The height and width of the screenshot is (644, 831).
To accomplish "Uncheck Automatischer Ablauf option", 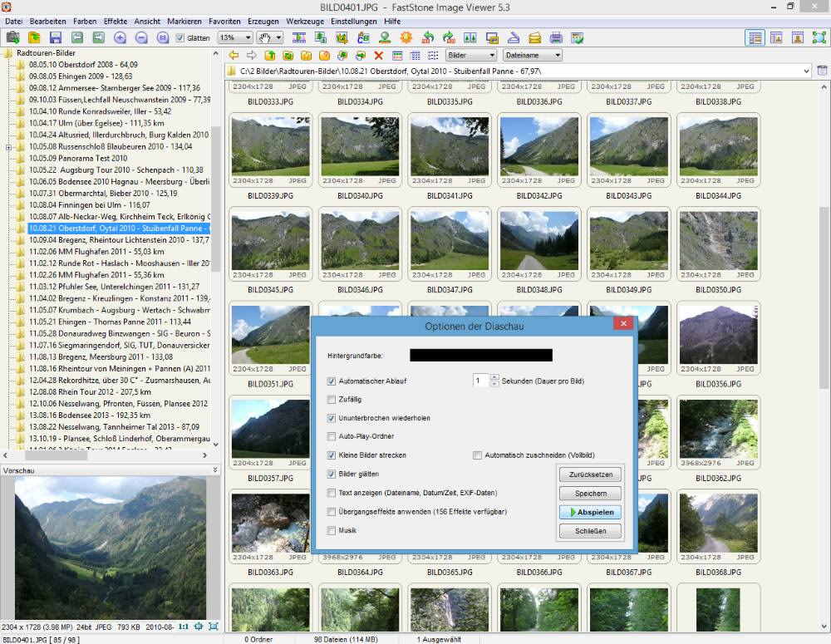I will click(332, 381).
